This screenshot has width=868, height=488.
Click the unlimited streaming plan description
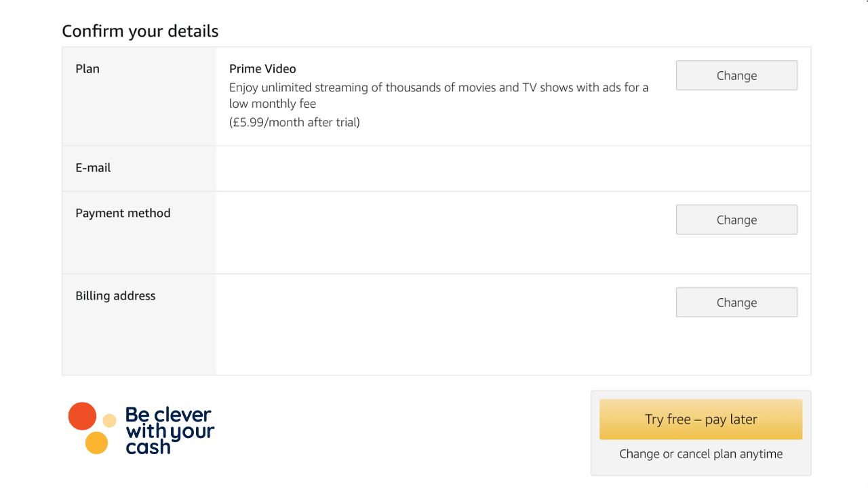click(x=438, y=96)
